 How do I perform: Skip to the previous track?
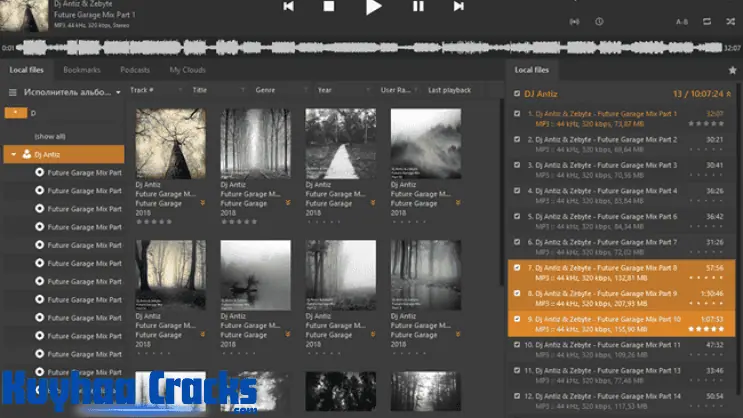tap(288, 7)
